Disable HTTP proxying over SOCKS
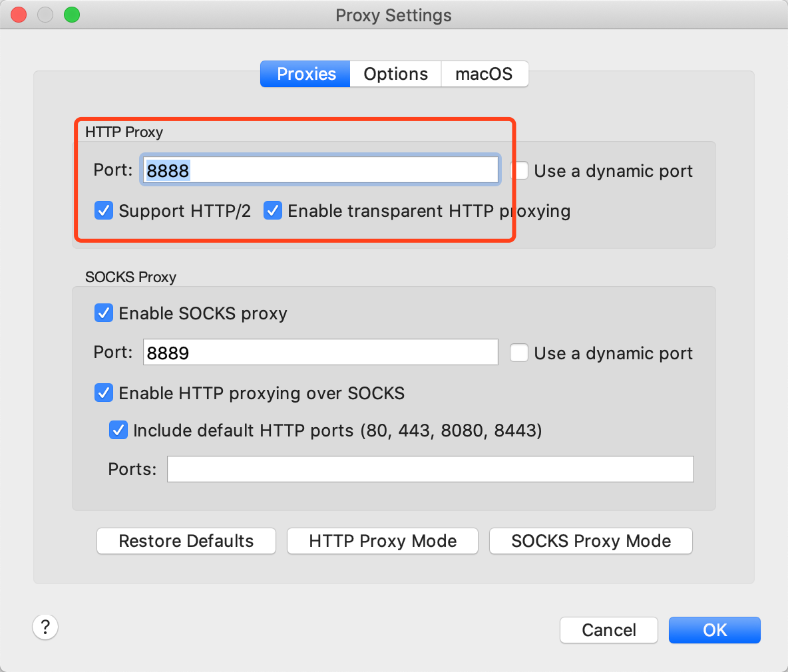Screen dimensions: 788x672 coord(104,393)
